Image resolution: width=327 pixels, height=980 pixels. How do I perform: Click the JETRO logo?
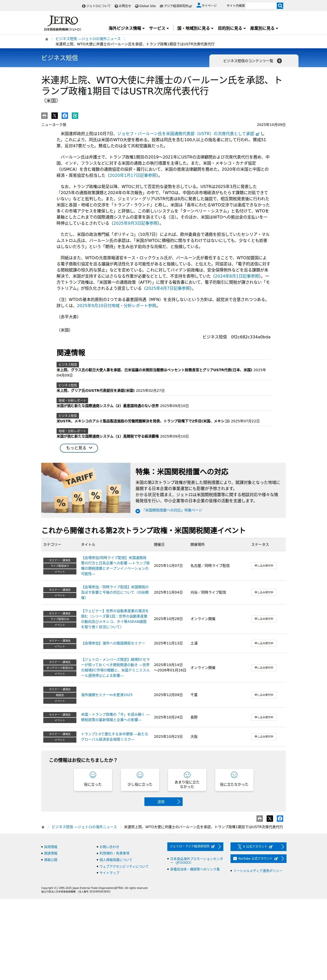[x=62, y=23]
